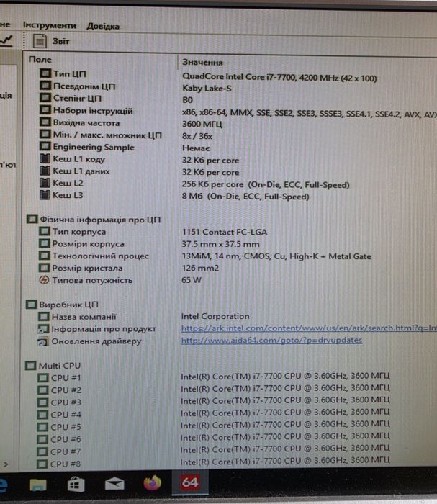Click the report page icon next to Звіт
Screen dimensions: 437x504
[40, 41]
